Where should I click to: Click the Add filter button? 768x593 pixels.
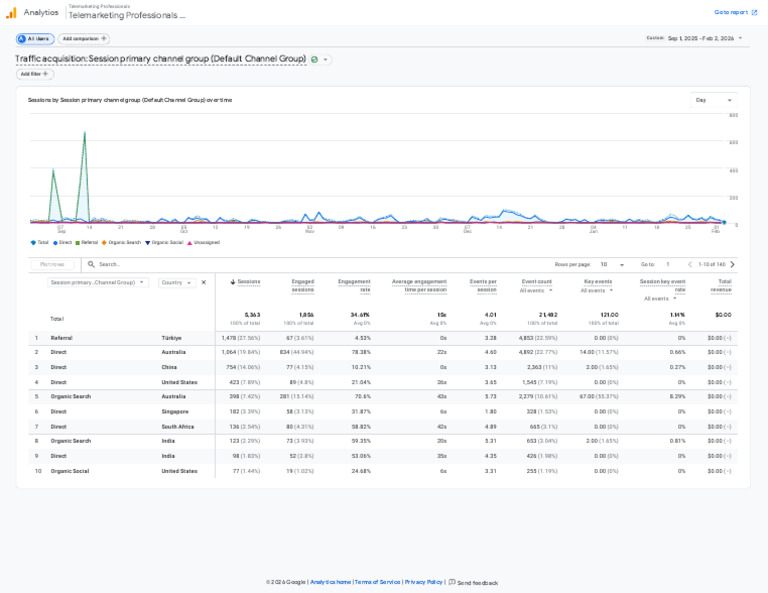[x=34, y=74]
